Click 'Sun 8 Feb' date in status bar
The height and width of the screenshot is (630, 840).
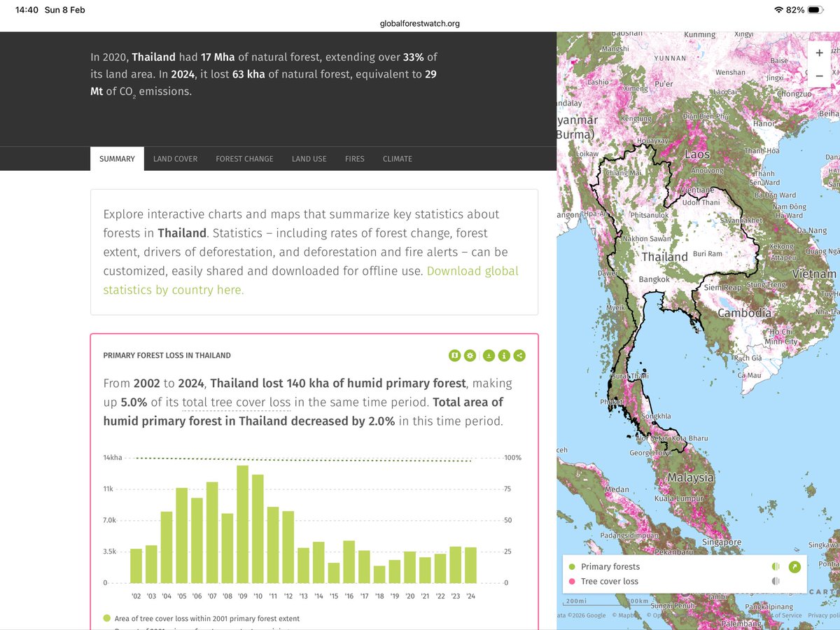click(x=64, y=10)
